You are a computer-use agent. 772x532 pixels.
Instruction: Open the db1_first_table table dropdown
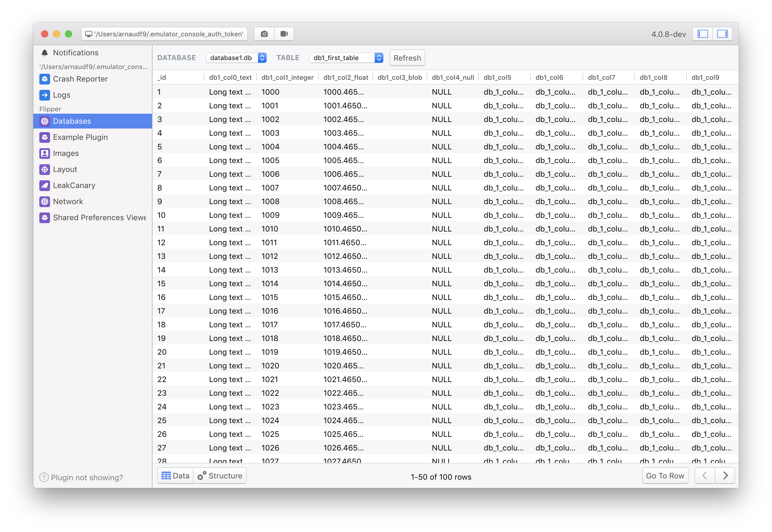(346, 58)
